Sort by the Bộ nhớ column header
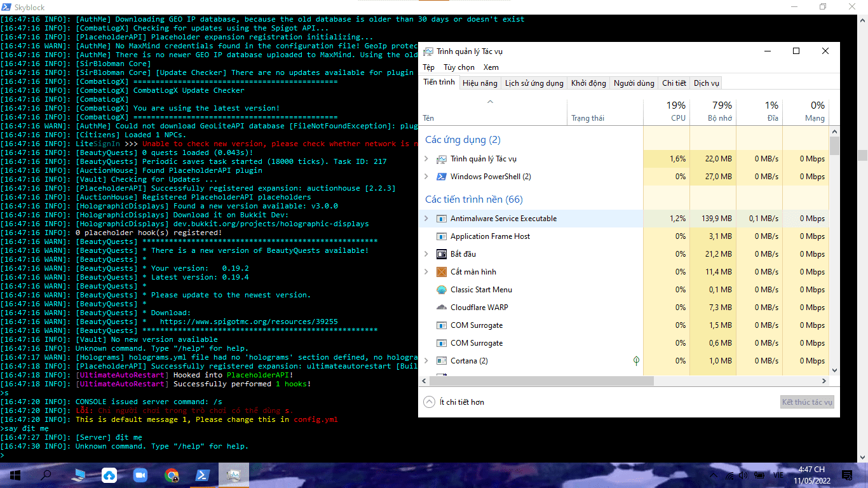 [x=713, y=111]
